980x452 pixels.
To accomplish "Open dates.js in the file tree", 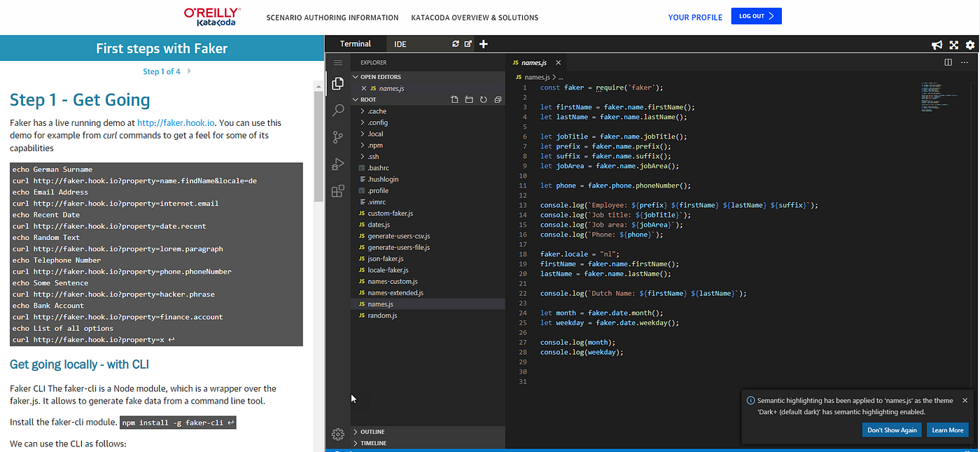I will pyautogui.click(x=378, y=225).
